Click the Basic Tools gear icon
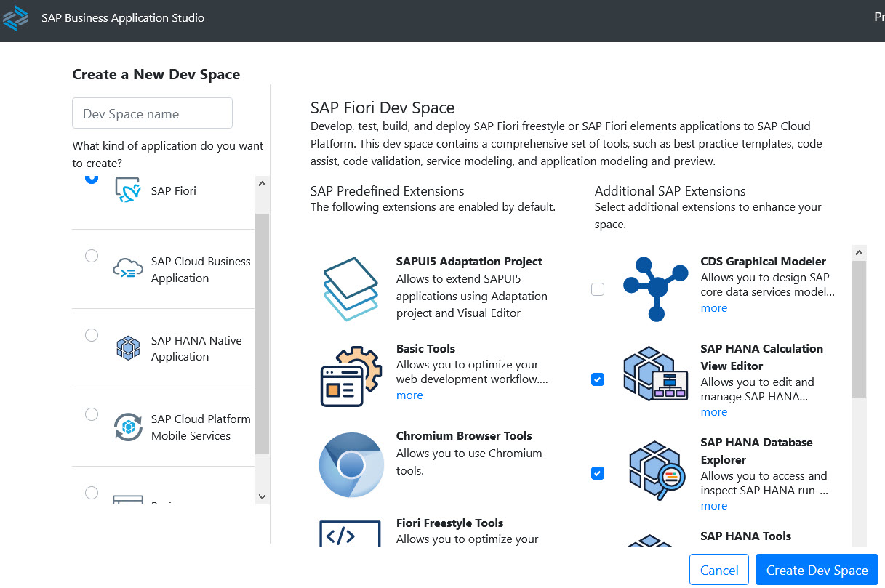The width and height of the screenshot is (885, 588). pyautogui.click(x=351, y=375)
